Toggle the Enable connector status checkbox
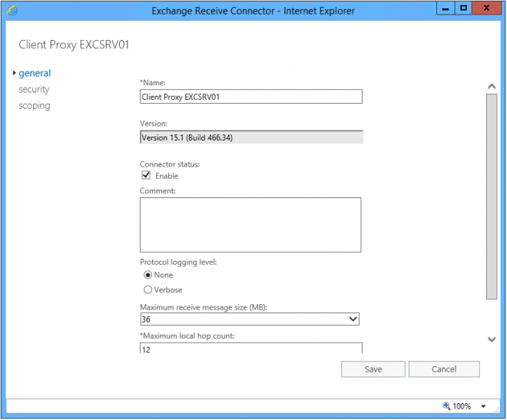 point(146,176)
